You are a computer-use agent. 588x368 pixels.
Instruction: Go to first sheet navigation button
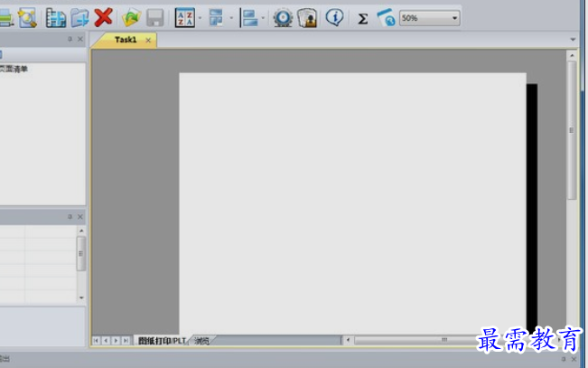click(96, 341)
